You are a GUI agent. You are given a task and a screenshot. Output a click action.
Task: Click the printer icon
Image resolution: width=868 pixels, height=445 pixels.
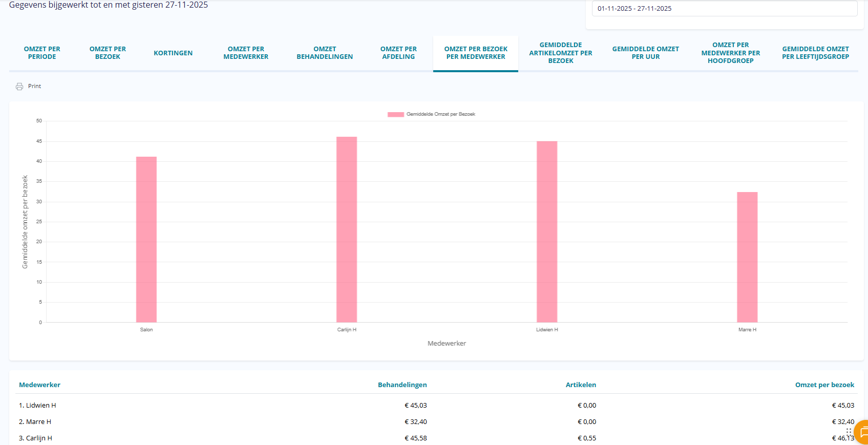(x=19, y=87)
